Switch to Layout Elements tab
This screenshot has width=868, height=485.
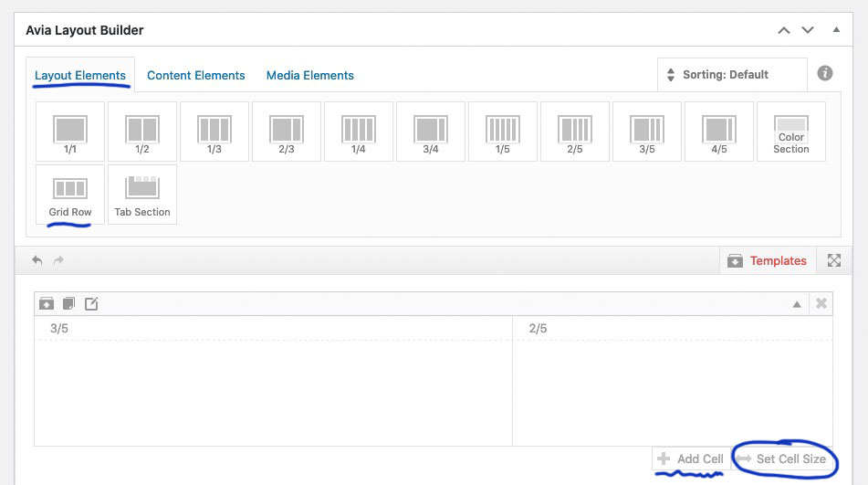click(x=80, y=75)
